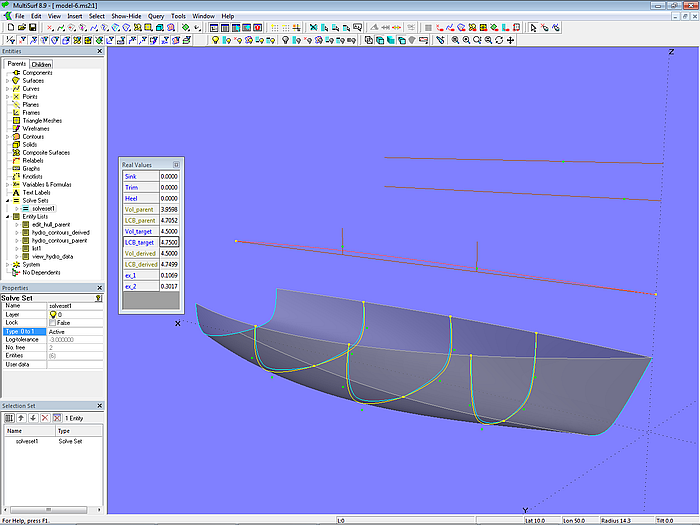Close the Real Values window
Screen dimensions: 700x525
(x=176, y=164)
